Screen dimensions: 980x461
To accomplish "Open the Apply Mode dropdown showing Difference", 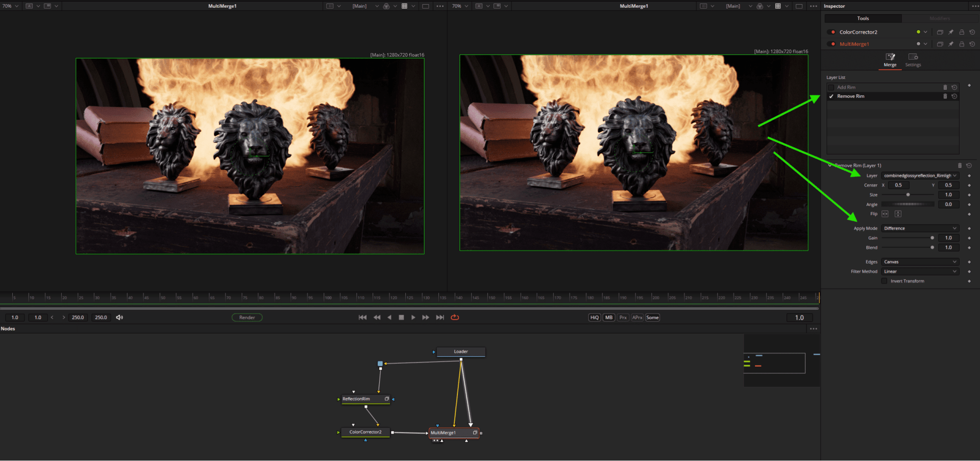I will 920,228.
